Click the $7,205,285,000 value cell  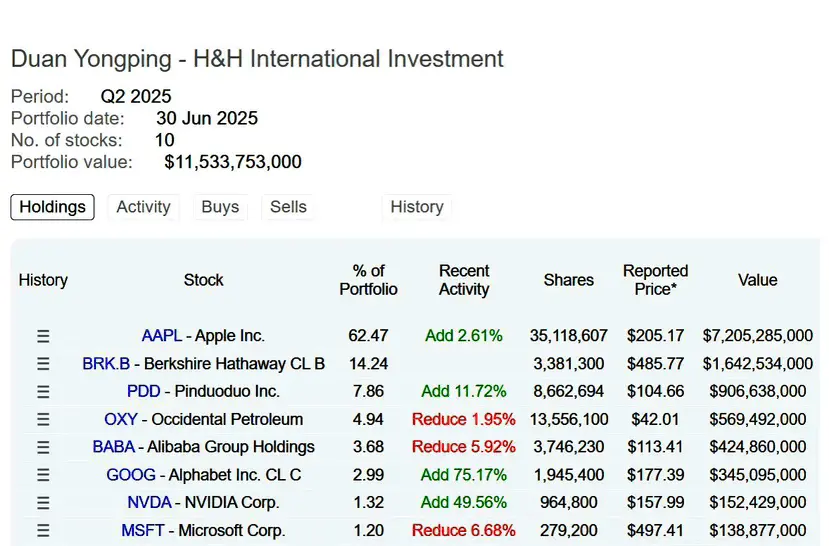758,336
